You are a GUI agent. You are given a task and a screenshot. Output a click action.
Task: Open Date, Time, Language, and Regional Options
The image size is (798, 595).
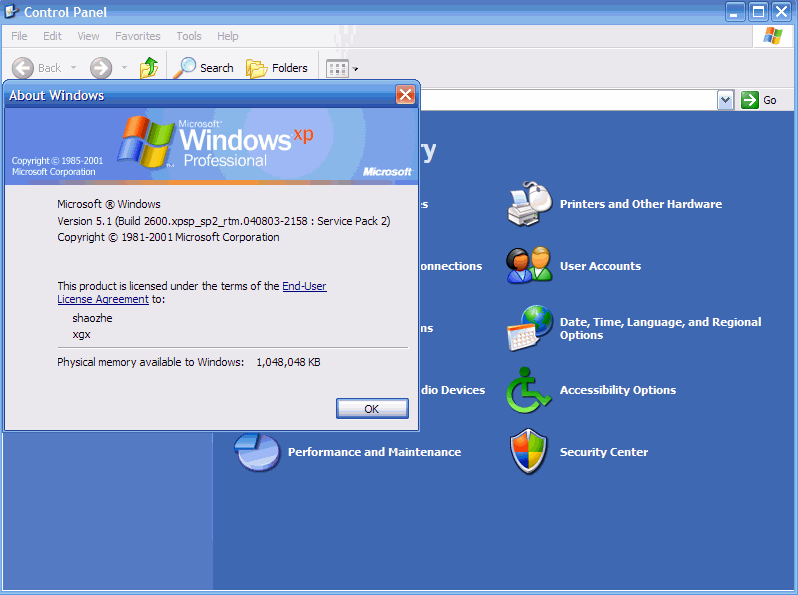[x=661, y=328]
